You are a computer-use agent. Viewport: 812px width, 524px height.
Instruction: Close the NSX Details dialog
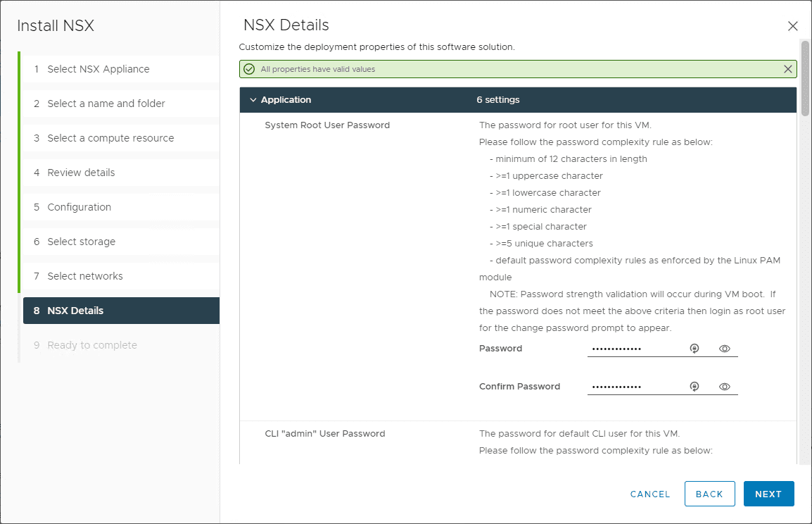[x=793, y=25]
